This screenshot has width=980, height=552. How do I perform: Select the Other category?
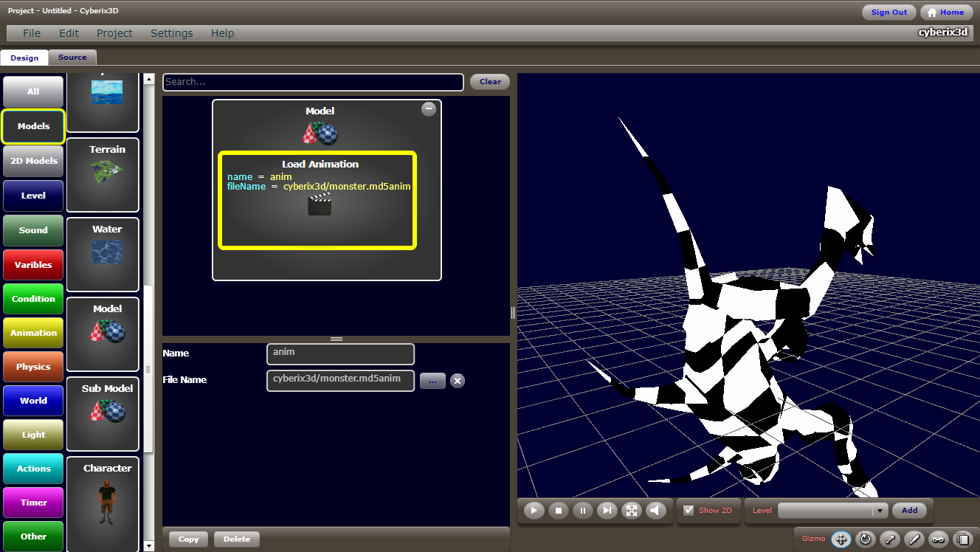point(33,537)
